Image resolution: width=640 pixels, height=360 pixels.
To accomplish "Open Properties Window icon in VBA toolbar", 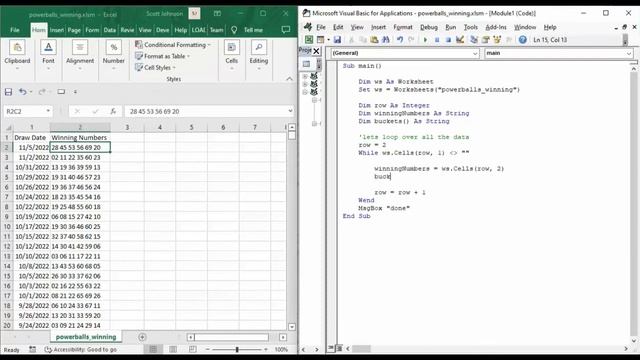I will pyautogui.click(x=485, y=40).
